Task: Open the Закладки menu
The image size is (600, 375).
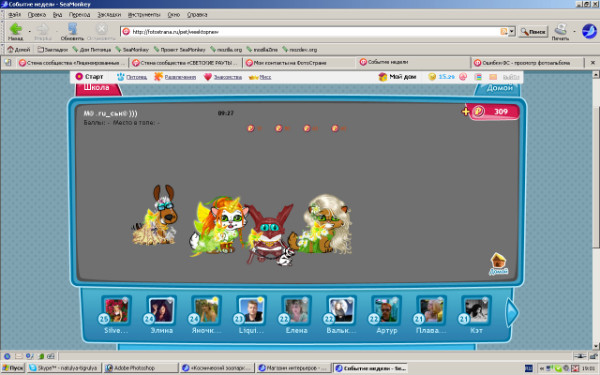Action: pyautogui.click(x=109, y=15)
